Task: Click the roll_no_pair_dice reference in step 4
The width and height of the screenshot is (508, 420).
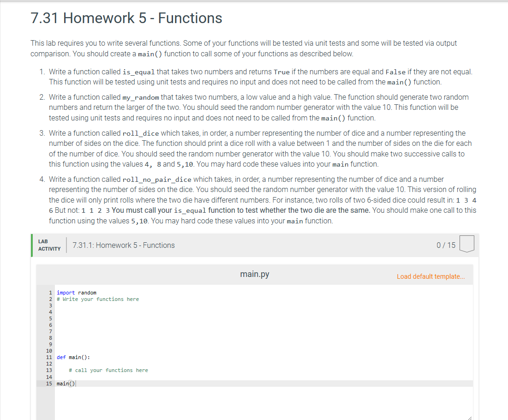Action: click(x=158, y=179)
